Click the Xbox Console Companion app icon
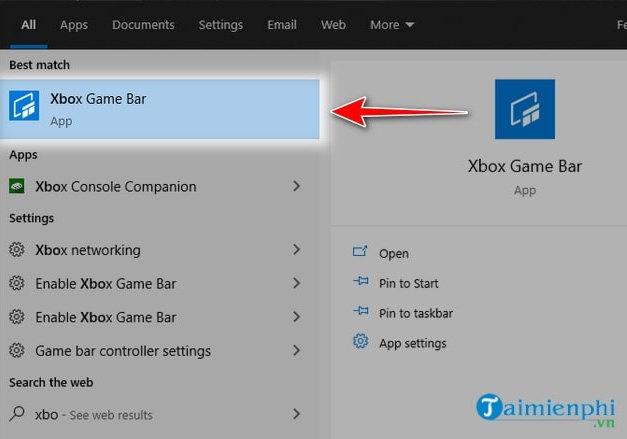 tap(16, 186)
